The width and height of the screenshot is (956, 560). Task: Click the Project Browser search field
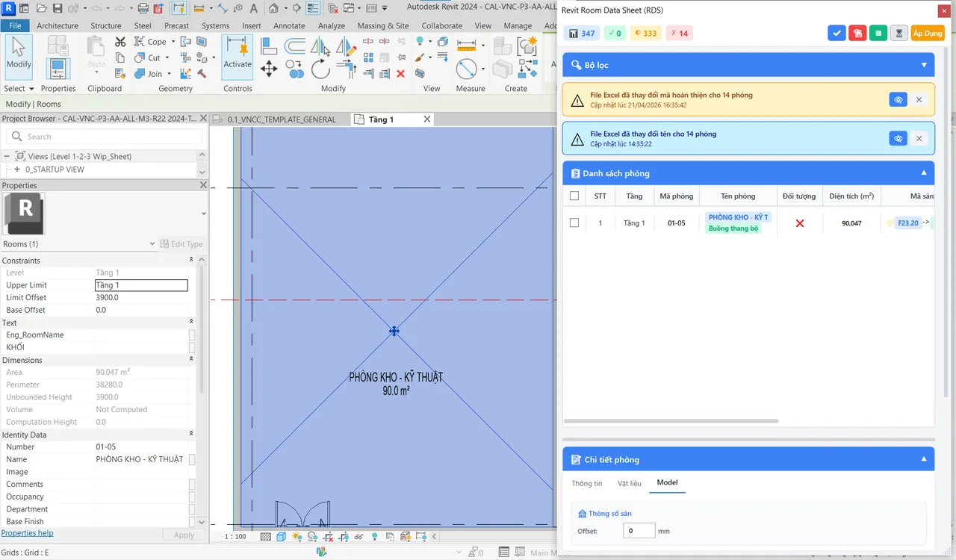click(105, 137)
